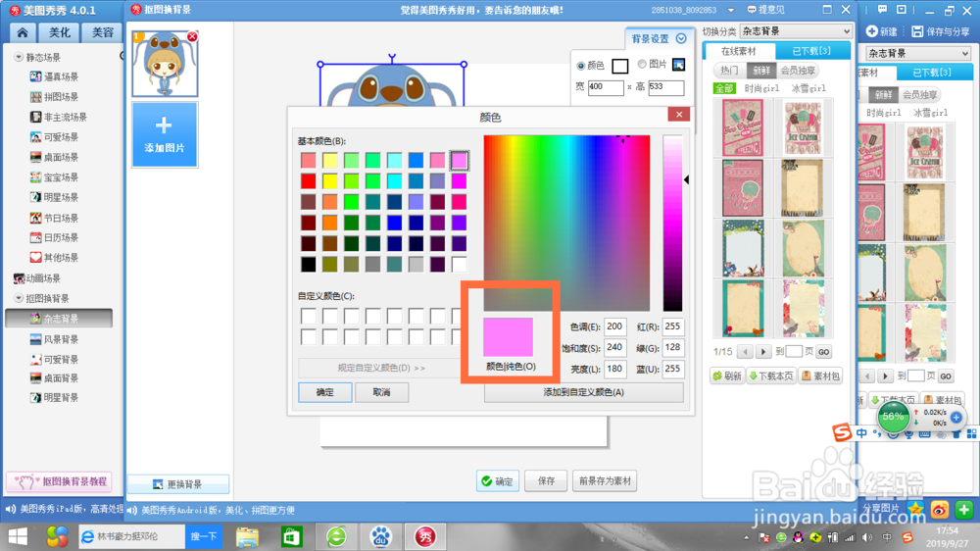Click the green-check 确定 button below the canvas
This screenshot has width=980, height=551.
click(x=498, y=481)
